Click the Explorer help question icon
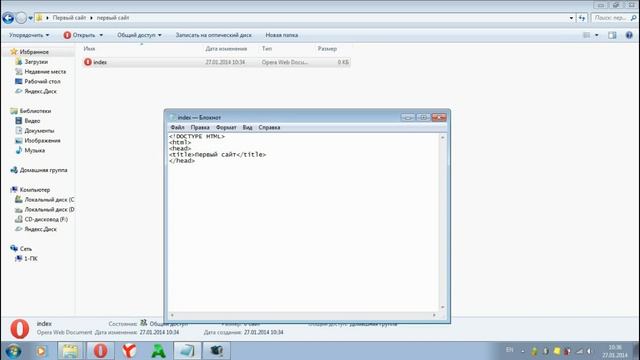The width and height of the screenshot is (640, 360). [x=629, y=35]
